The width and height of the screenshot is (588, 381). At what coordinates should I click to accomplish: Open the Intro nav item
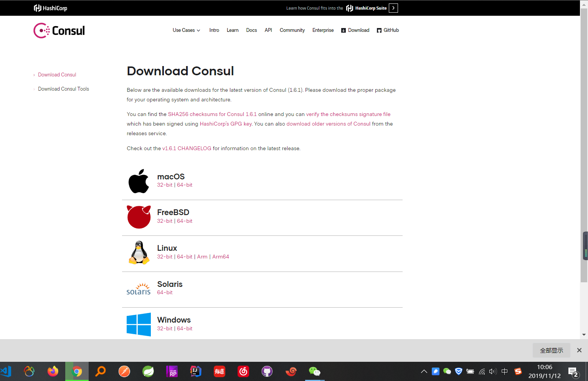point(214,30)
